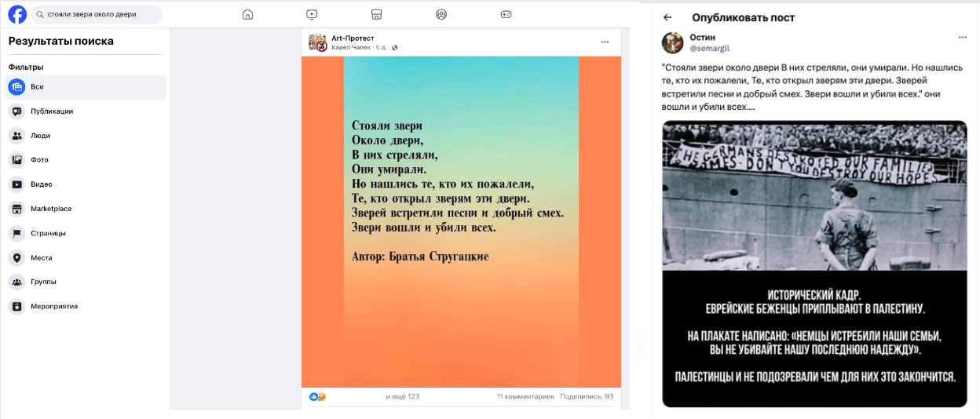This screenshot has height=419, width=980.
Task: Open the Watch video icon in top bar
Action: [x=312, y=14]
